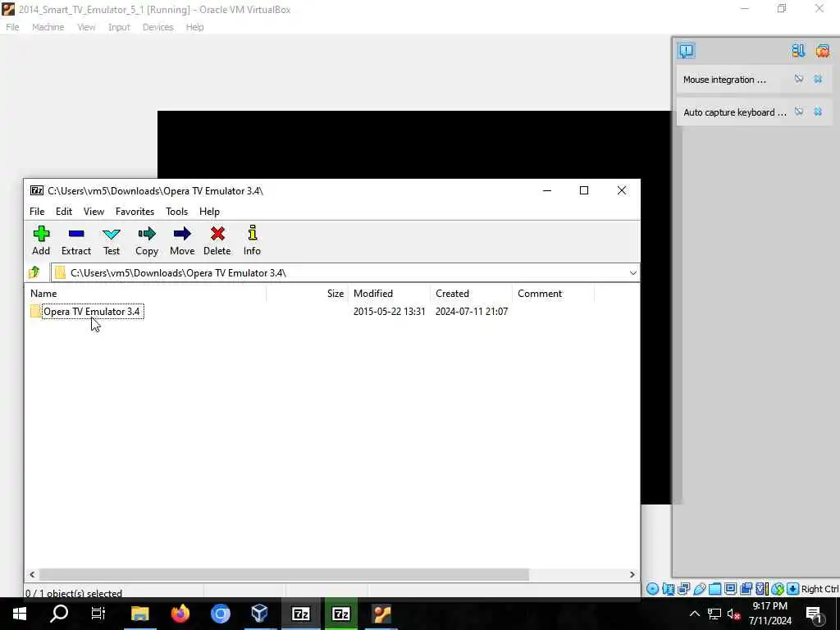This screenshot has height=630, width=840.
Task: Click the left arrow of horizontal scrollbar
Action: pos(32,574)
